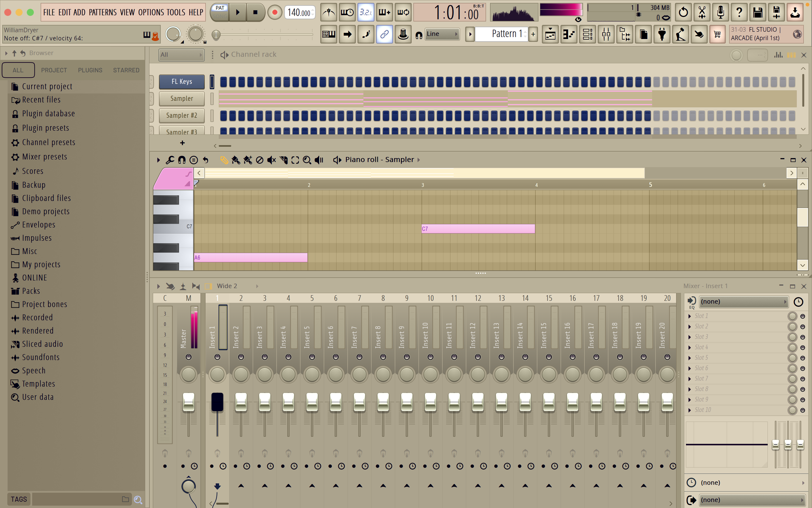Select the Sampler #2 channel button
The height and width of the screenshot is (508, 812).
(x=182, y=115)
